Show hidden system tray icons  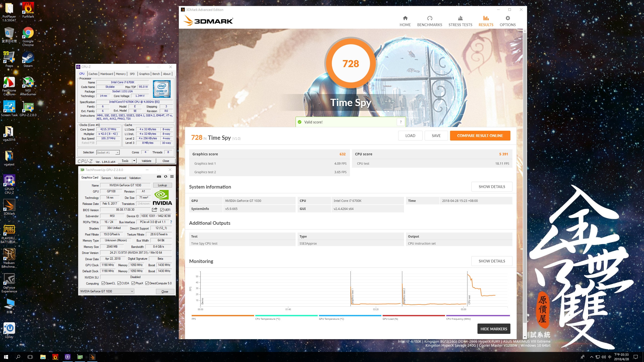592,357
